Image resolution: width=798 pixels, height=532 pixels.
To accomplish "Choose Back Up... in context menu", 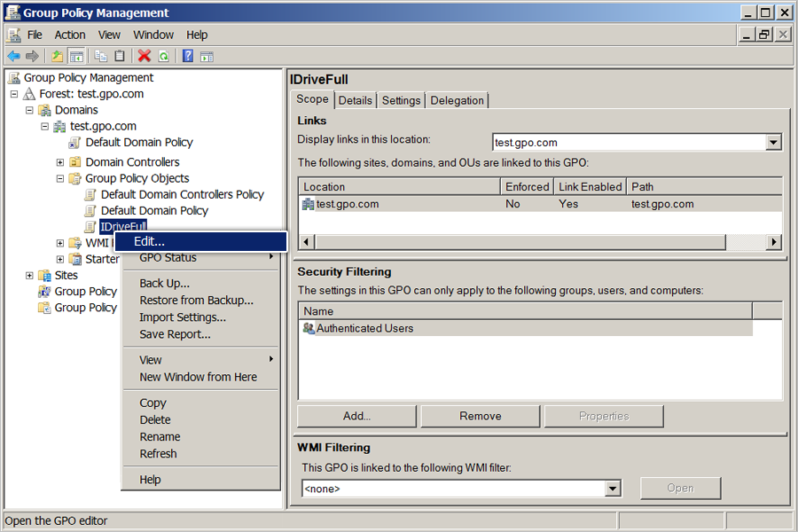I will click(201, 283).
